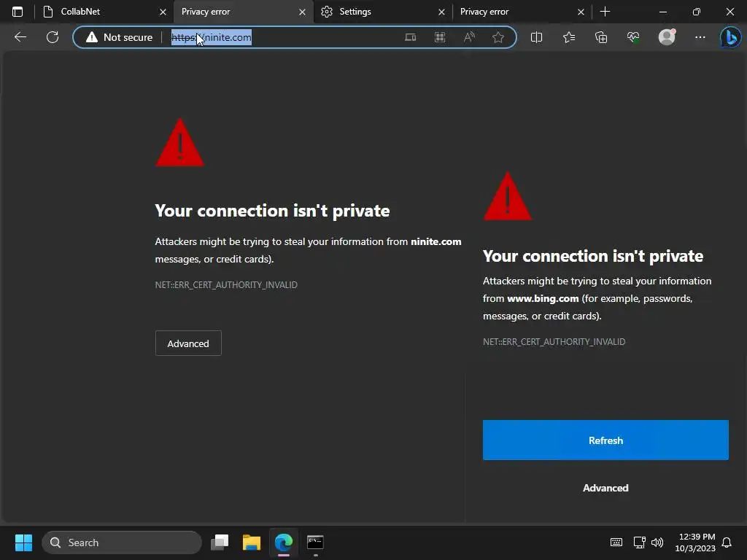Add this page to favorites star
Image resolution: width=747 pixels, height=560 pixels.
tap(498, 37)
